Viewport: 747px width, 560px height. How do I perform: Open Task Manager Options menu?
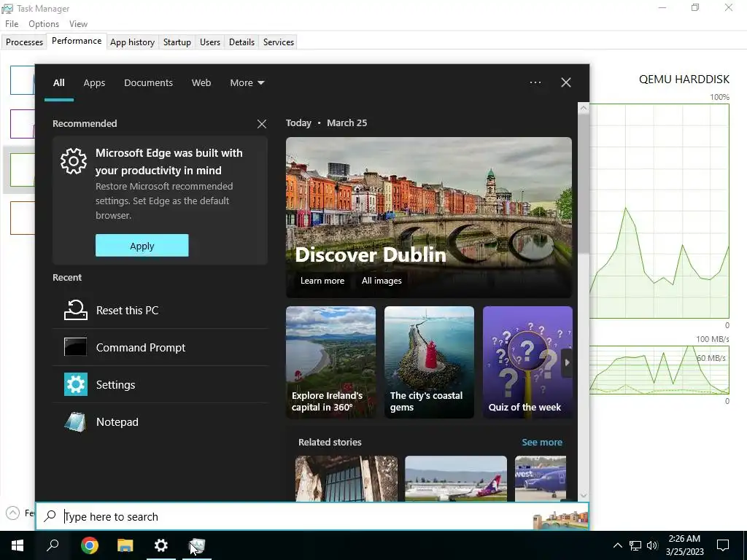(x=43, y=24)
